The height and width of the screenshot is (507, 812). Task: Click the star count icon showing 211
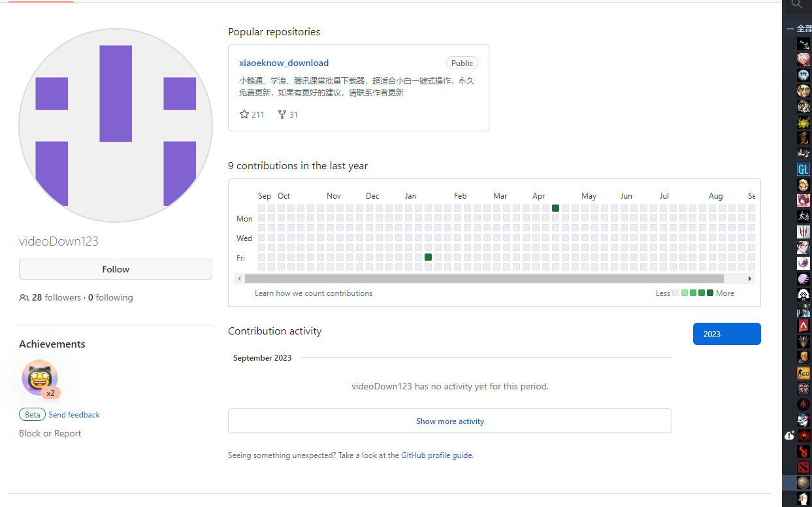[x=244, y=114]
